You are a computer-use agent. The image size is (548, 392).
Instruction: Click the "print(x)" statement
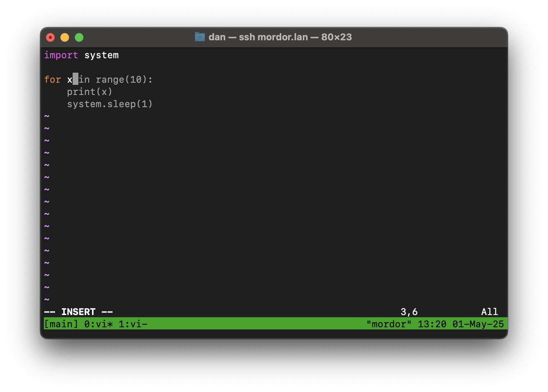[90, 92]
